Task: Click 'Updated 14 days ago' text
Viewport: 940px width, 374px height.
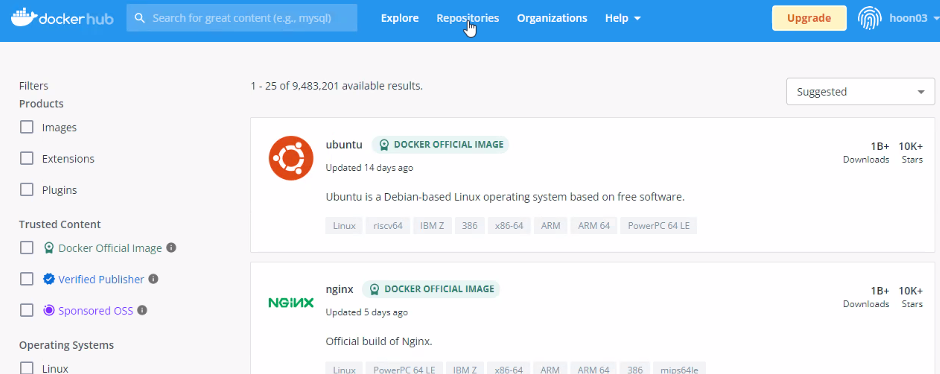Action: (369, 168)
